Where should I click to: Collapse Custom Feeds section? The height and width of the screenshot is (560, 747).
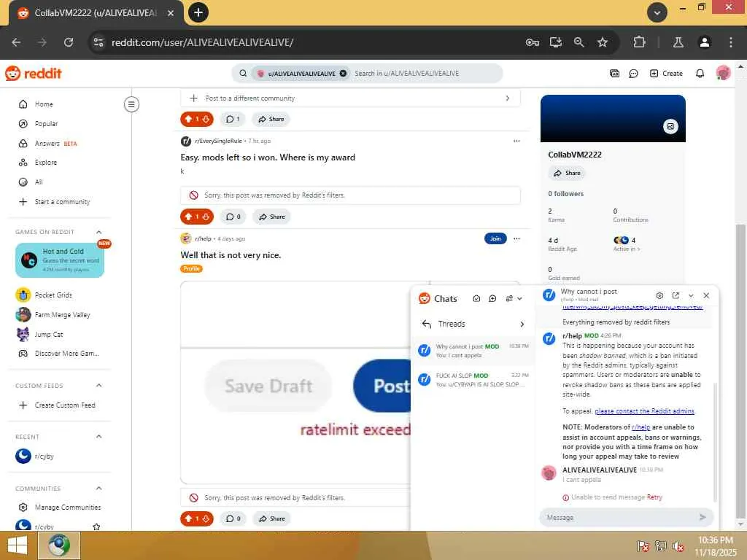(x=98, y=385)
